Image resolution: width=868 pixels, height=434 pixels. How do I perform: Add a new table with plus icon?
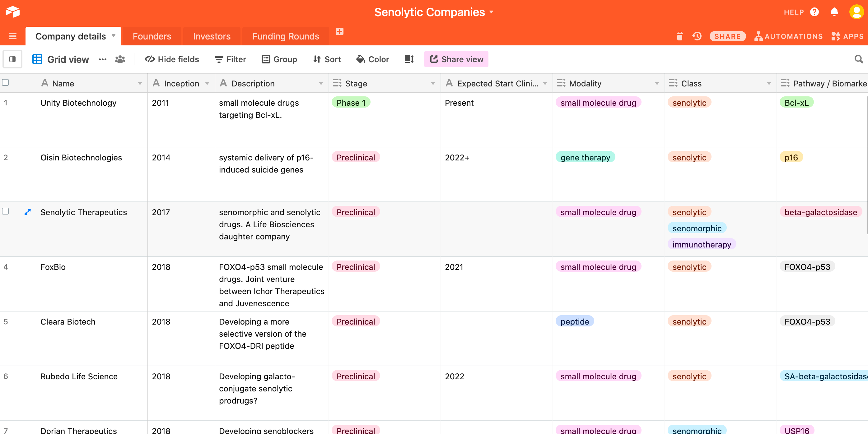click(340, 32)
